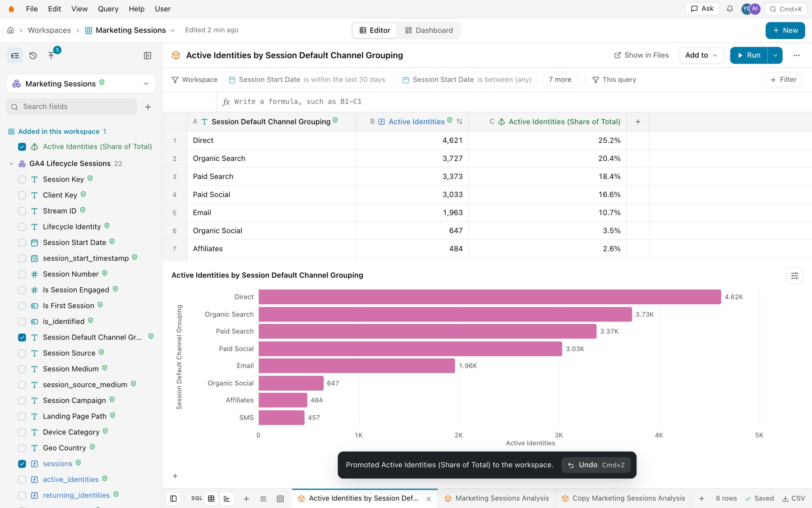Switch to Dashboard tab

(429, 30)
